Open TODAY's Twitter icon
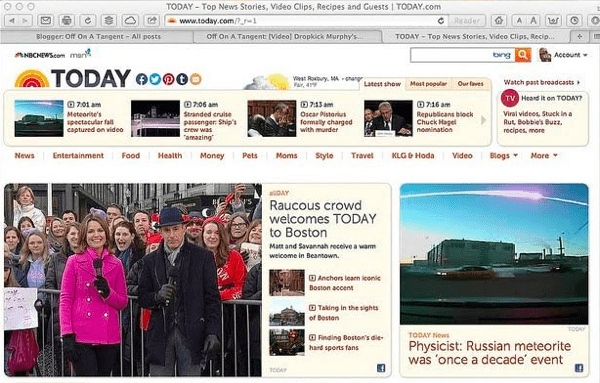The width and height of the screenshot is (600, 383). pyautogui.click(x=155, y=79)
